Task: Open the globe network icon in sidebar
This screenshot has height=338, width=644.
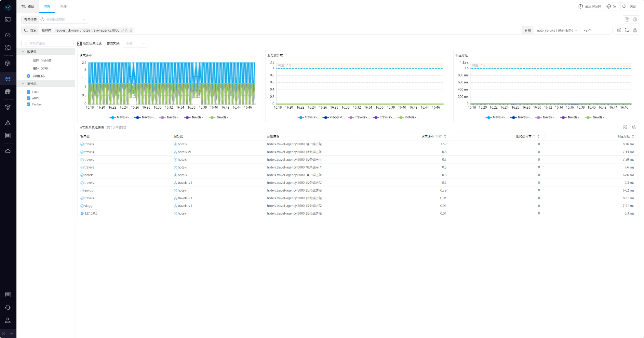Action: tap(8, 92)
